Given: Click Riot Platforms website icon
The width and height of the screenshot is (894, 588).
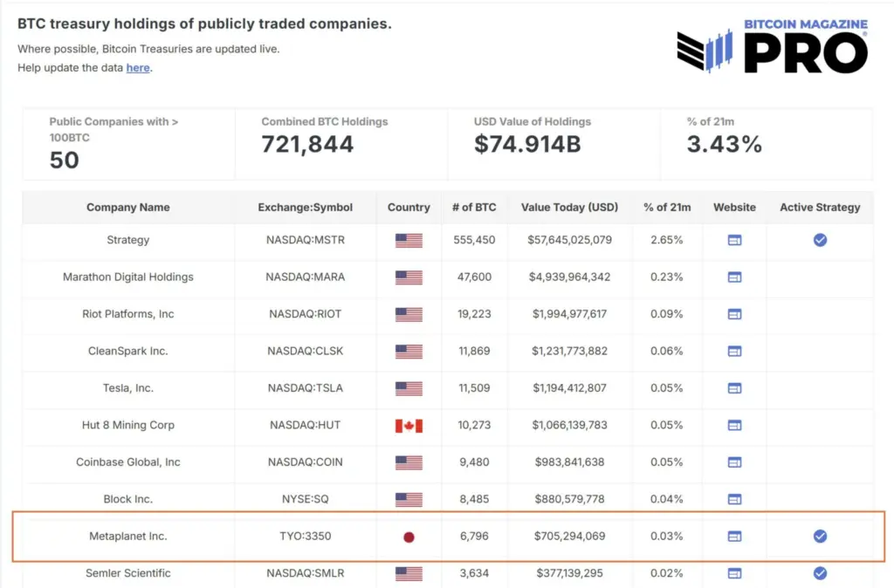Looking at the screenshot, I should [x=734, y=314].
